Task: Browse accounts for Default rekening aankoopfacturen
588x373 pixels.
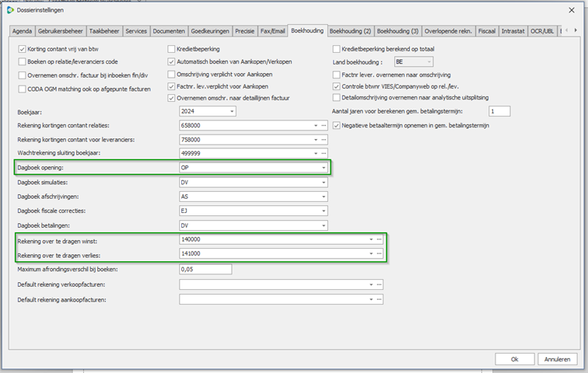Action: (x=379, y=299)
